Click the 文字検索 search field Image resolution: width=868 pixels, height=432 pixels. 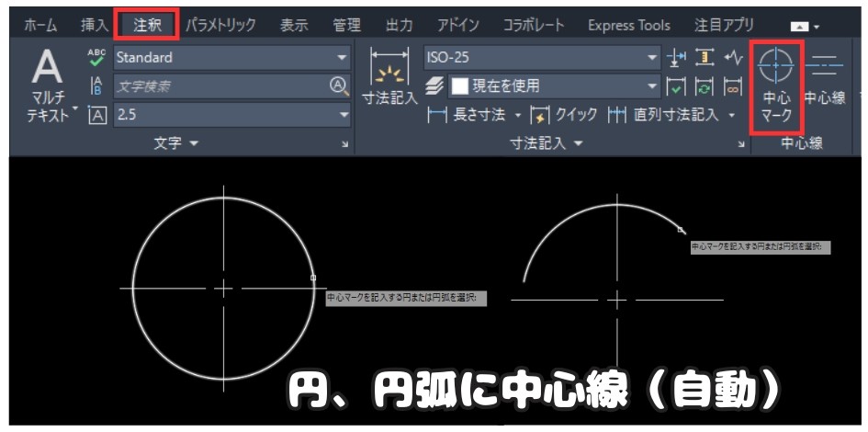coord(221,86)
